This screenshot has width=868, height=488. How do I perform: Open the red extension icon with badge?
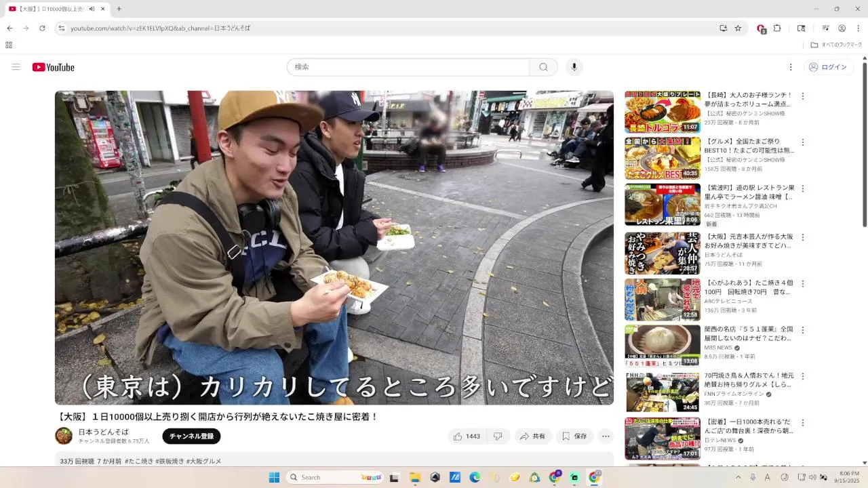(761, 28)
